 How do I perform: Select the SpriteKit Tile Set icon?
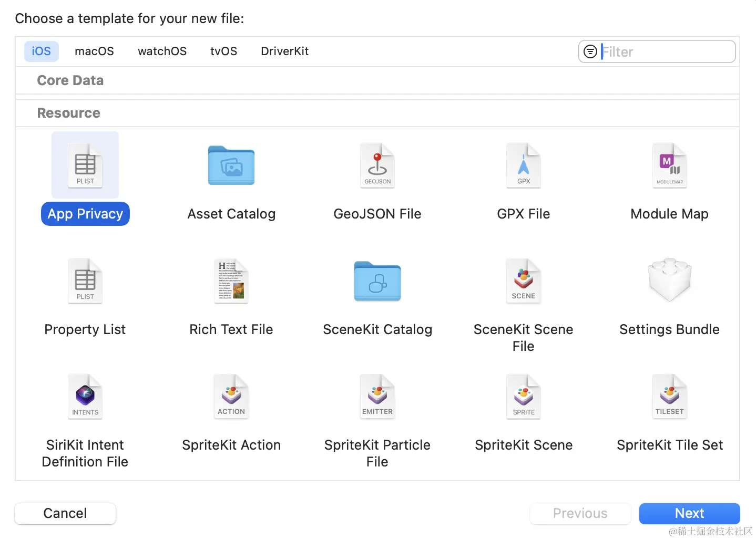[x=670, y=396]
